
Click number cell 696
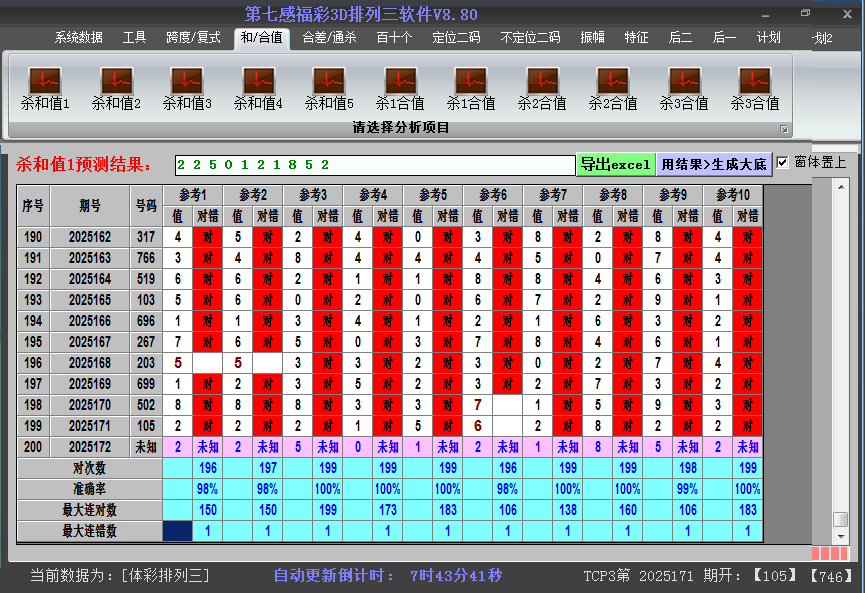point(146,321)
